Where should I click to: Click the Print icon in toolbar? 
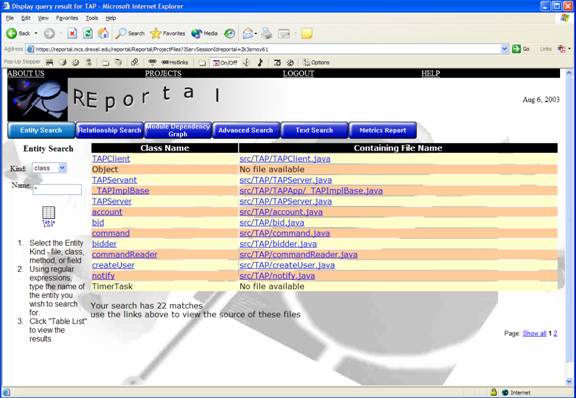coord(267,33)
